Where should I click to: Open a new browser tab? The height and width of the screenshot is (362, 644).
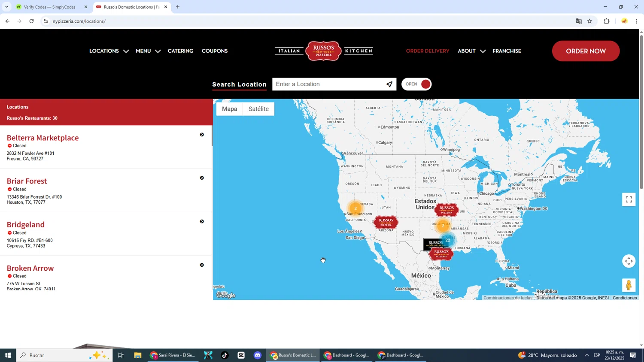[x=178, y=7]
